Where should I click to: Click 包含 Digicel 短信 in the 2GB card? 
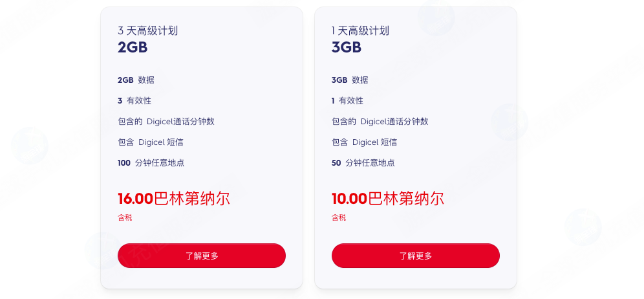point(155,142)
